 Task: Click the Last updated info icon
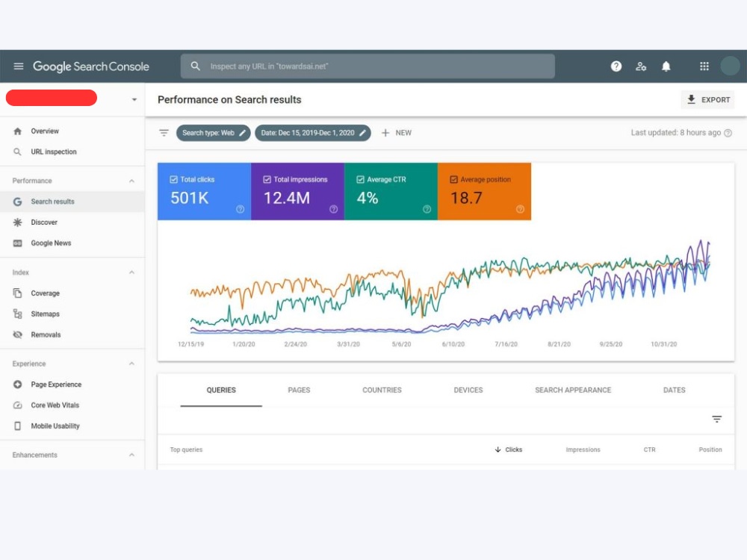728,134
